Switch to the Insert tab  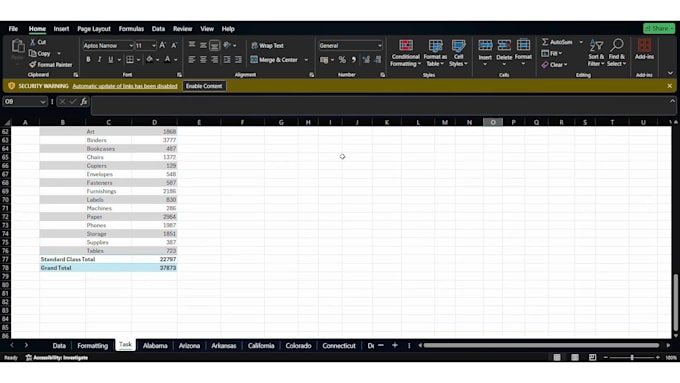pos(61,29)
